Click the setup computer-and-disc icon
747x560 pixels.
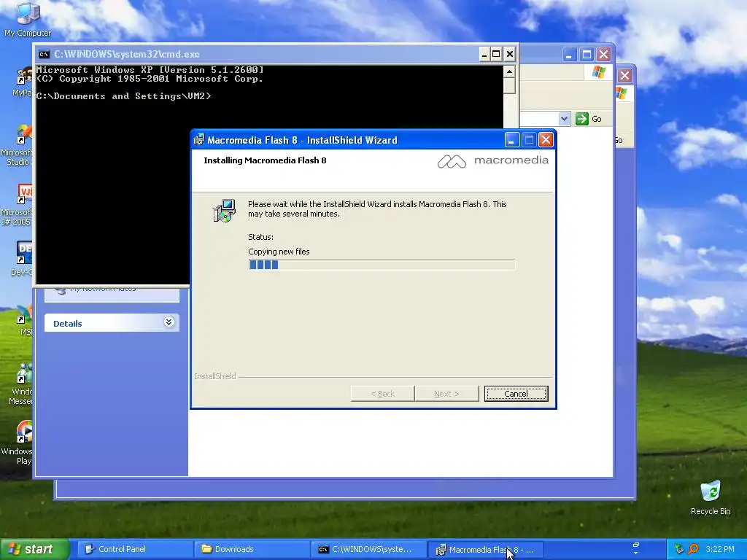tap(224, 211)
